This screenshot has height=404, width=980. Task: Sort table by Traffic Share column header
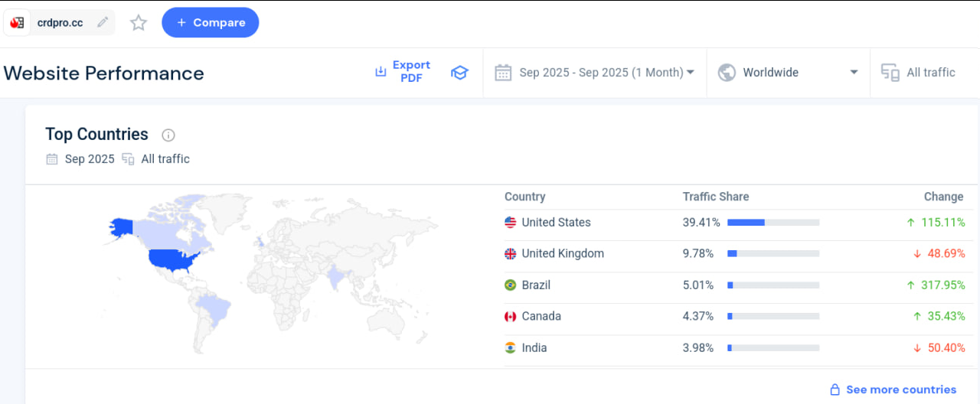[716, 197]
